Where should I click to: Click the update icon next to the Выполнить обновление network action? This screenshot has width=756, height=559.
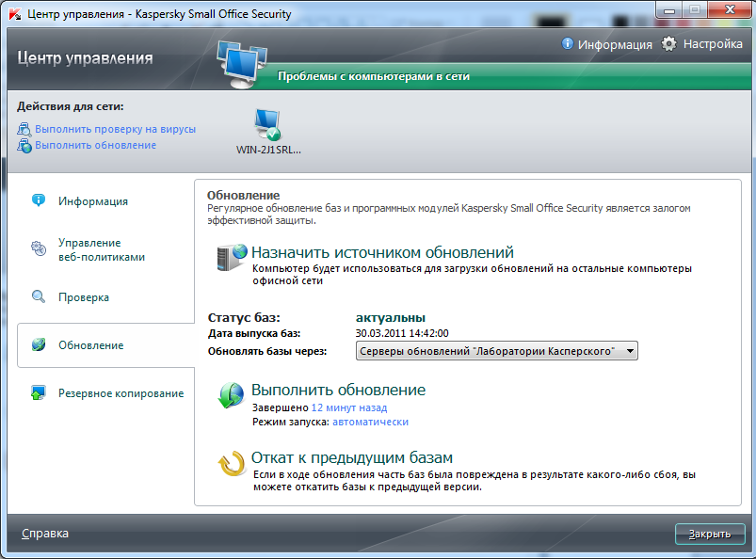coord(24,146)
